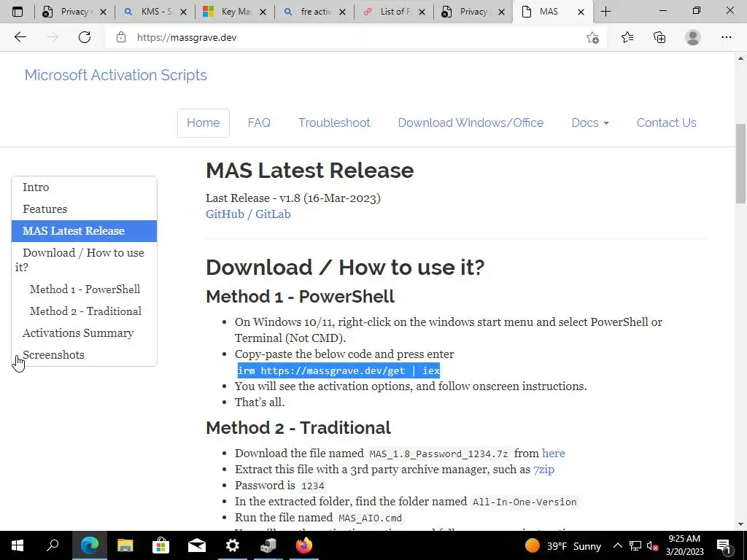Image resolution: width=747 pixels, height=560 pixels.
Task: Open Download Windows/Office page
Action: click(471, 122)
